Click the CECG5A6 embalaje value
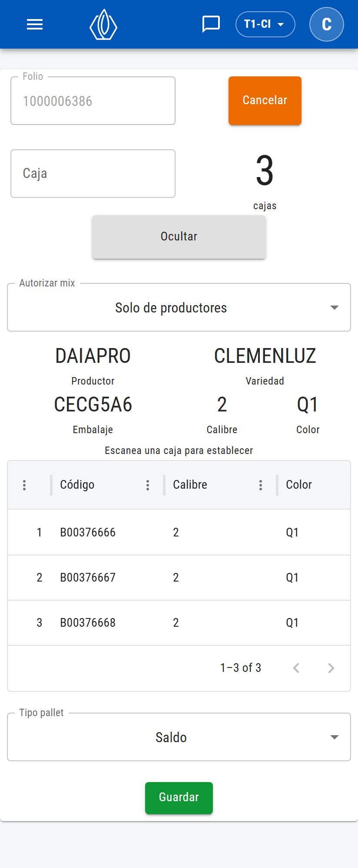This screenshot has width=358, height=868. [x=93, y=405]
